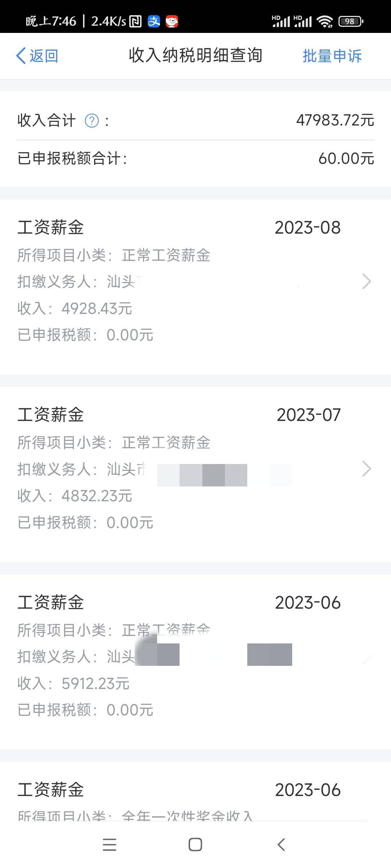Tap the 返回 back button
Viewport: 391px width, 868px height.
tap(37, 56)
